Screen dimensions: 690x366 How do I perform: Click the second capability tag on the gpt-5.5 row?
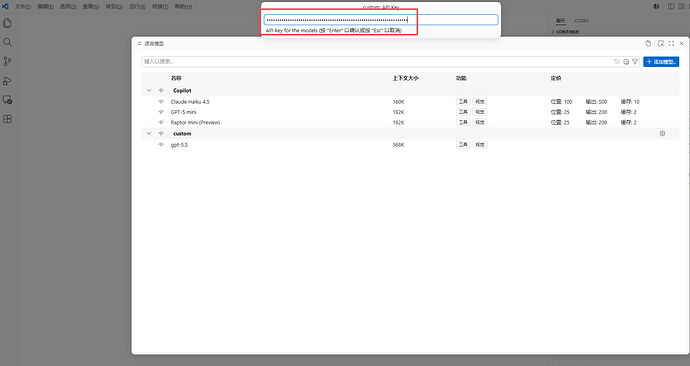480,145
